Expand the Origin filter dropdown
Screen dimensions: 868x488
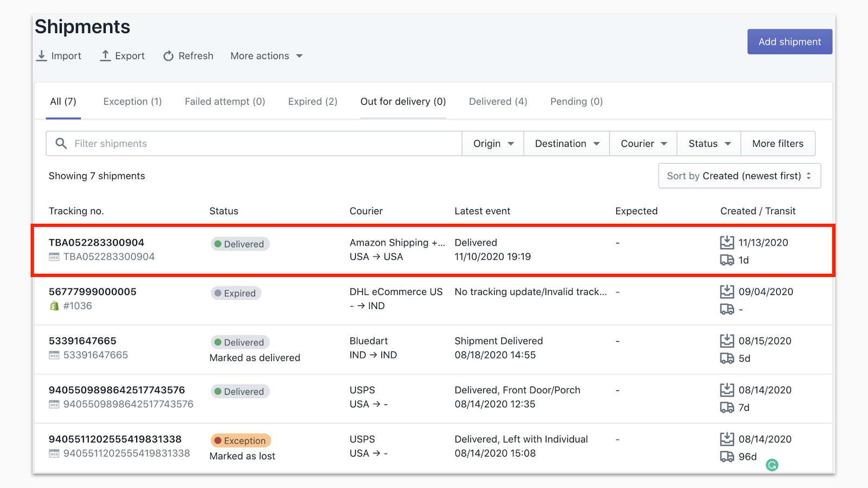(x=493, y=144)
